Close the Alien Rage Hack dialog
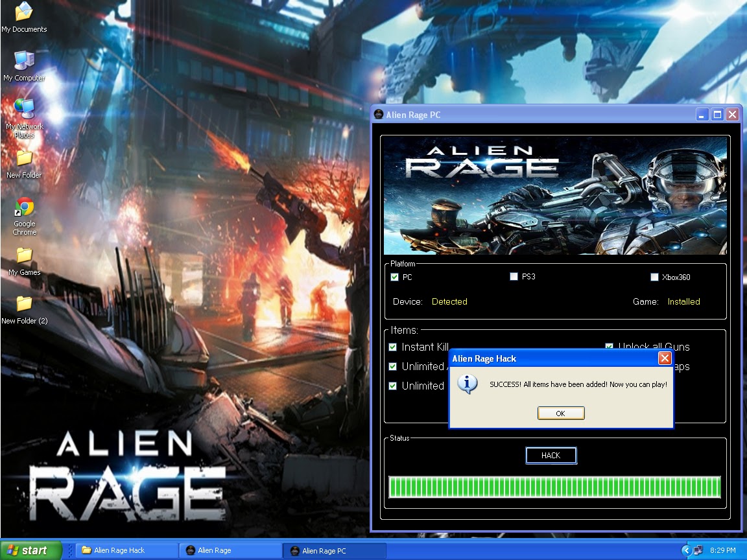 (x=665, y=358)
